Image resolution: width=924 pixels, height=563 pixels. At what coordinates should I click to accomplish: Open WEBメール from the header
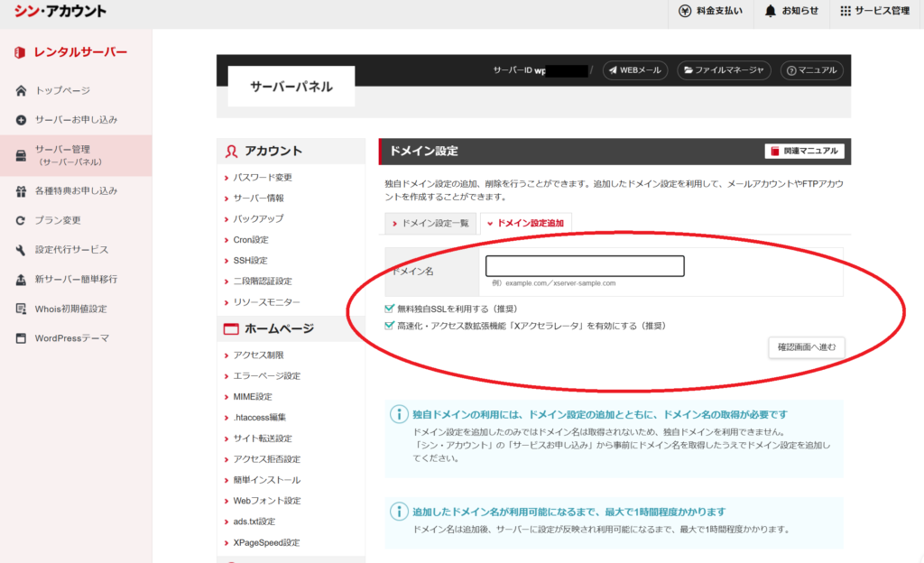(x=634, y=70)
